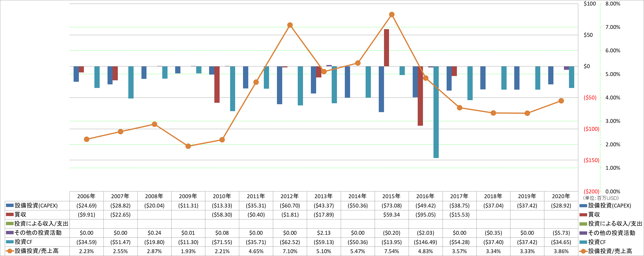Click the ratio cell 2.23%
Viewport: 644px width, 256px height.
pos(87,251)
